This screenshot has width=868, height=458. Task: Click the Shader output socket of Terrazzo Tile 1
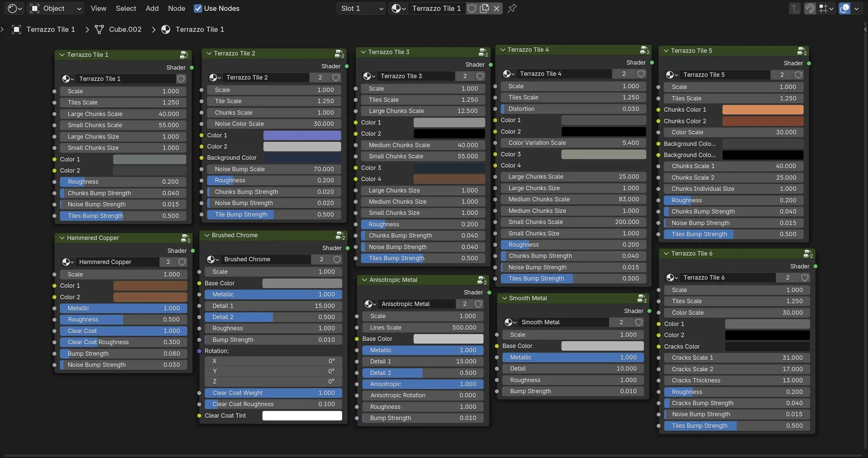pyautogui.click(x=192, y=68)
